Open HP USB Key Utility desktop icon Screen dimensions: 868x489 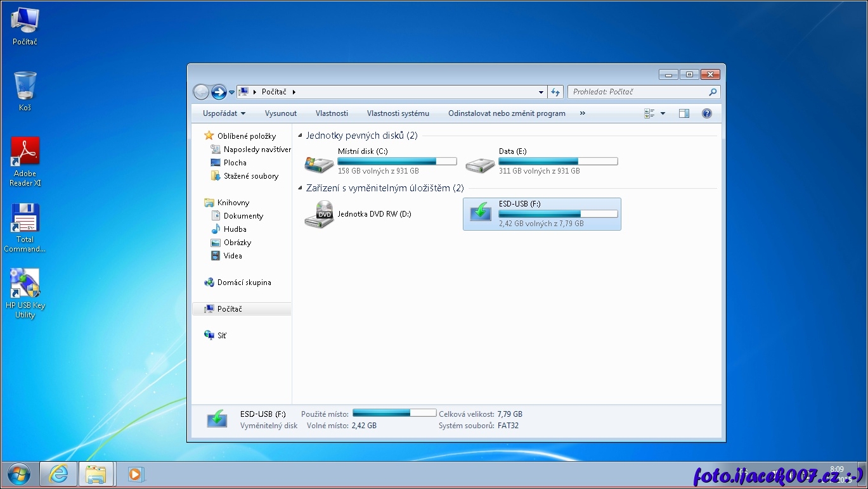pyautogui.click(x=25, y=284)
